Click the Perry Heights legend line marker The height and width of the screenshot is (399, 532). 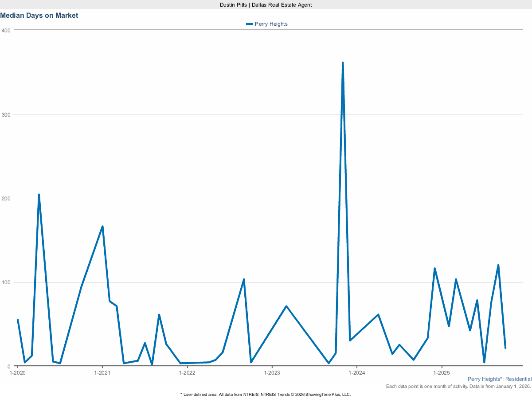(250, 24)
